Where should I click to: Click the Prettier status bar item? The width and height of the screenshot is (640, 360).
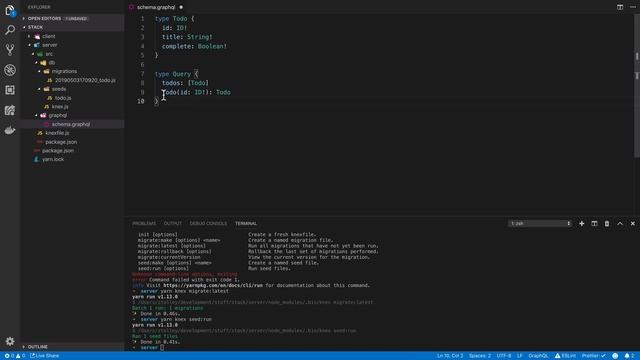click(x=593, y=356)
